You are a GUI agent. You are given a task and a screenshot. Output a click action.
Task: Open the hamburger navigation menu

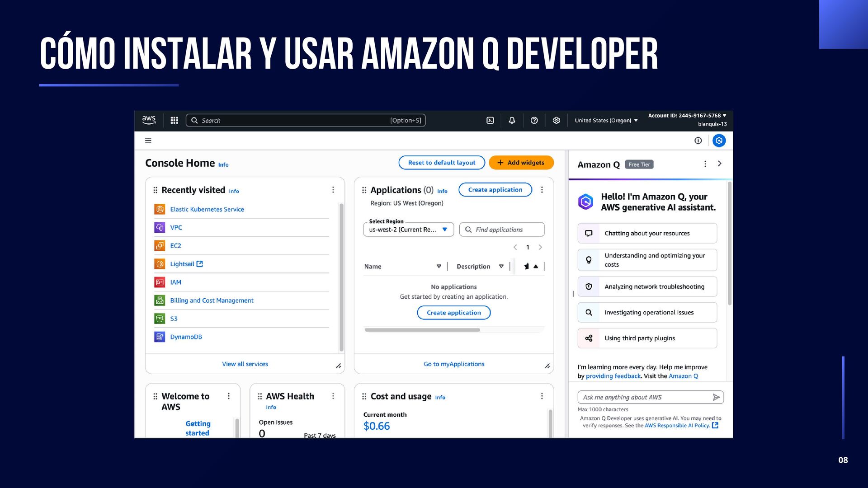(x=148, y=141)
